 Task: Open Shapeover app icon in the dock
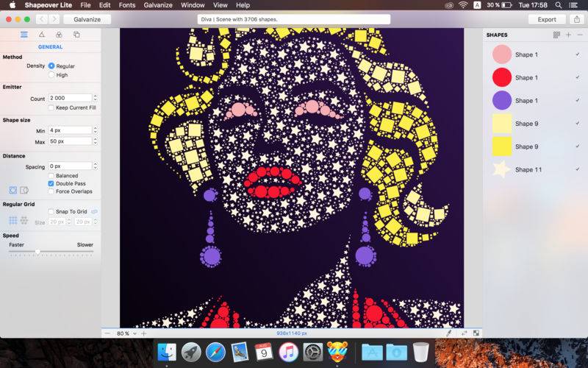tap(337, 353)
